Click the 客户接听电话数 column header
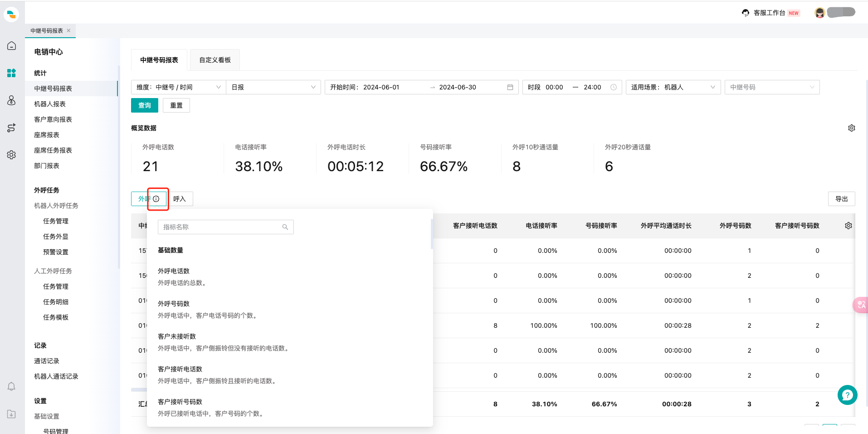This screenshot has width=868, height=434. 475,226
